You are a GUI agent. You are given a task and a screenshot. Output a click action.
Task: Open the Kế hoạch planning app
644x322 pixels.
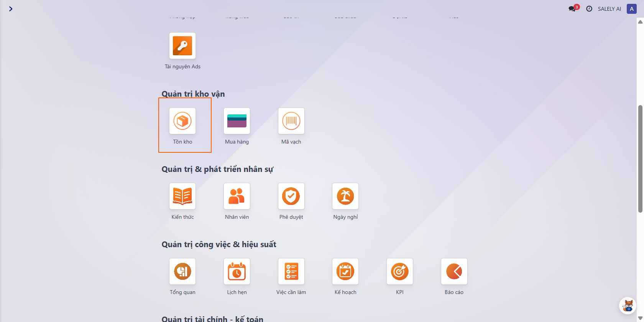[345, 272]
